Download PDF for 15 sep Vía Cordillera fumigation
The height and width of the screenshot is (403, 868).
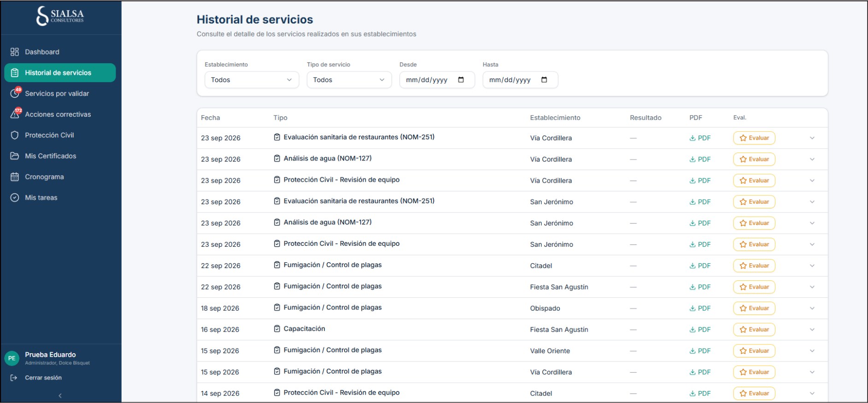coord(700,372)
